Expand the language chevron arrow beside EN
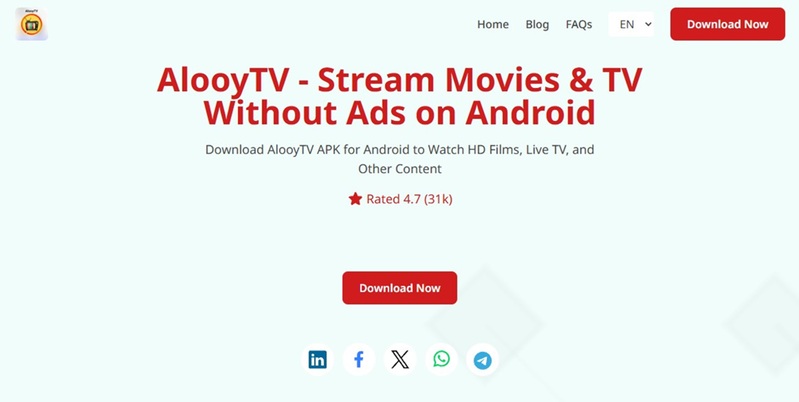This screenshot has width=799, height=402. (x=648, y=24)
